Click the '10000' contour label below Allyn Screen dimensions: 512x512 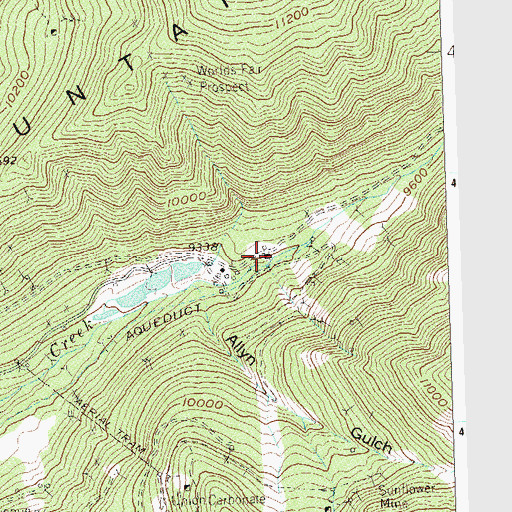click(x=203, y=403)
